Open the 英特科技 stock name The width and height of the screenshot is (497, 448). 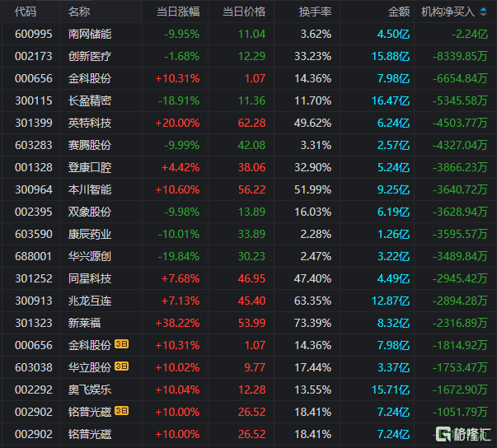coord(90,123)
